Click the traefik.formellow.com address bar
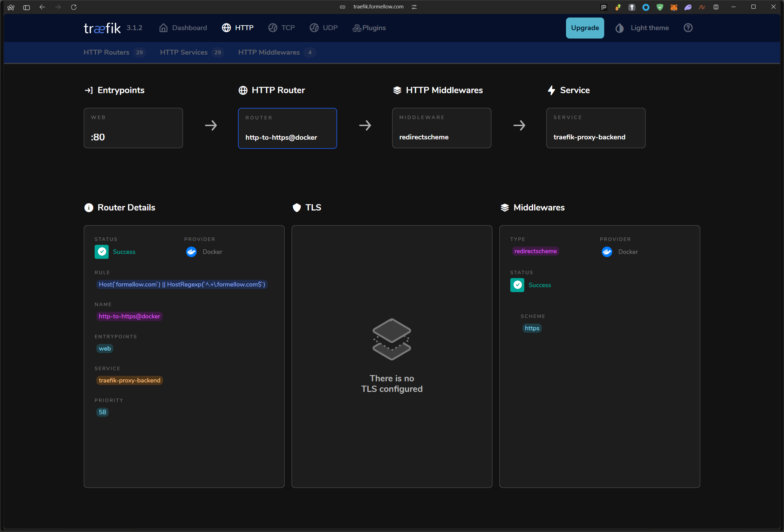The image size is (784, 532). pos(378,7)
